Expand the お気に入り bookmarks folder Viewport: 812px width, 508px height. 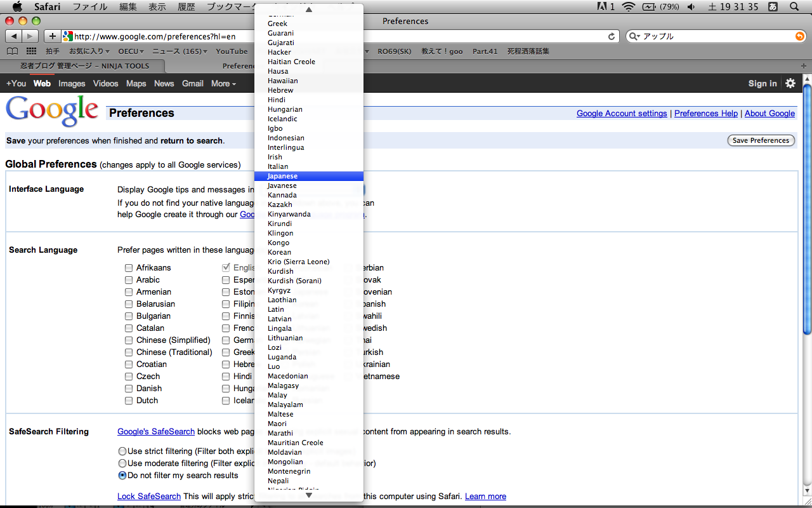[x=89, y=51]
